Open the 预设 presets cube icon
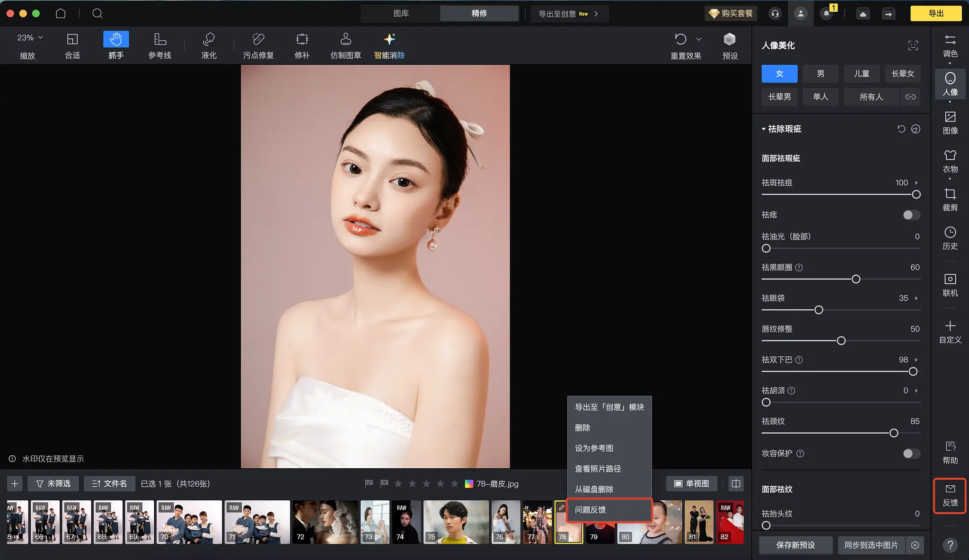Screen dimensions: 969x560 point(730,39)
